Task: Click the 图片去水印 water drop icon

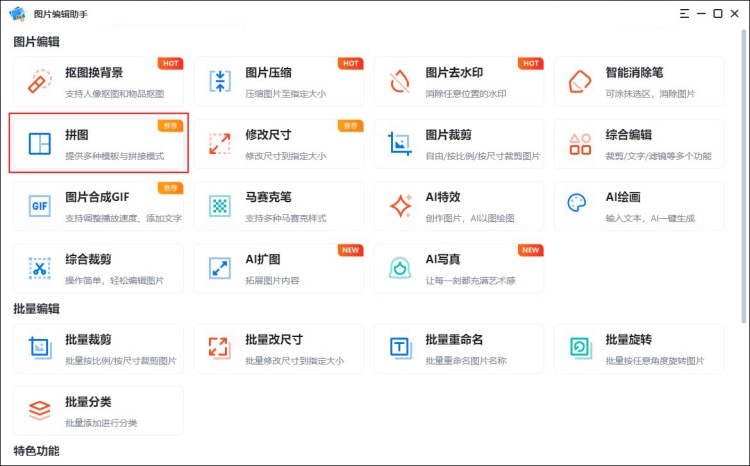Action: [x=400, y=81]
